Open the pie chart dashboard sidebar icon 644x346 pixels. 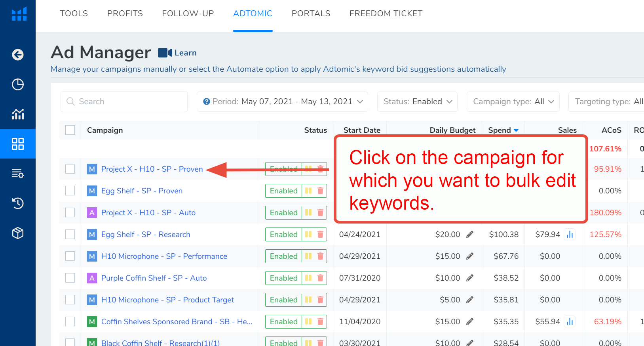(18, 84)
